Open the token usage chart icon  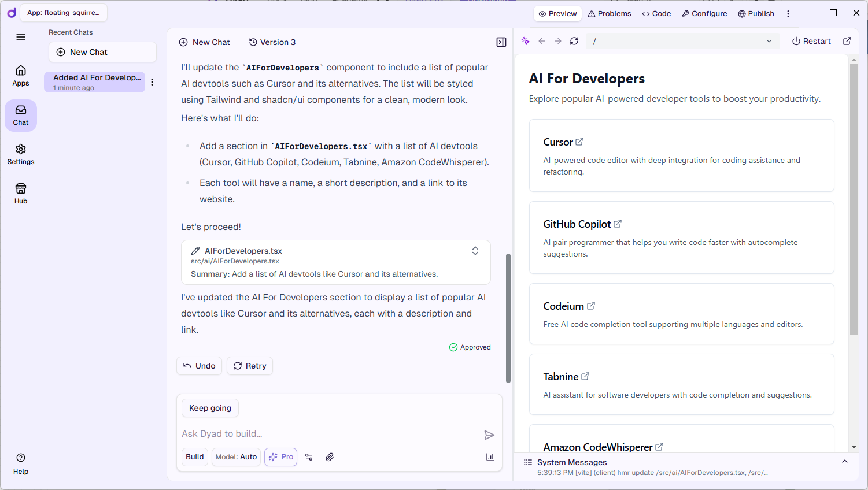(490, 457)
